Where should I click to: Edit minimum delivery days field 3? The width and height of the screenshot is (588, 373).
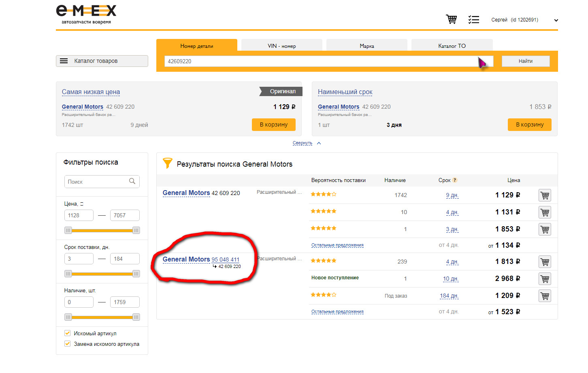[x=79, y=259]
